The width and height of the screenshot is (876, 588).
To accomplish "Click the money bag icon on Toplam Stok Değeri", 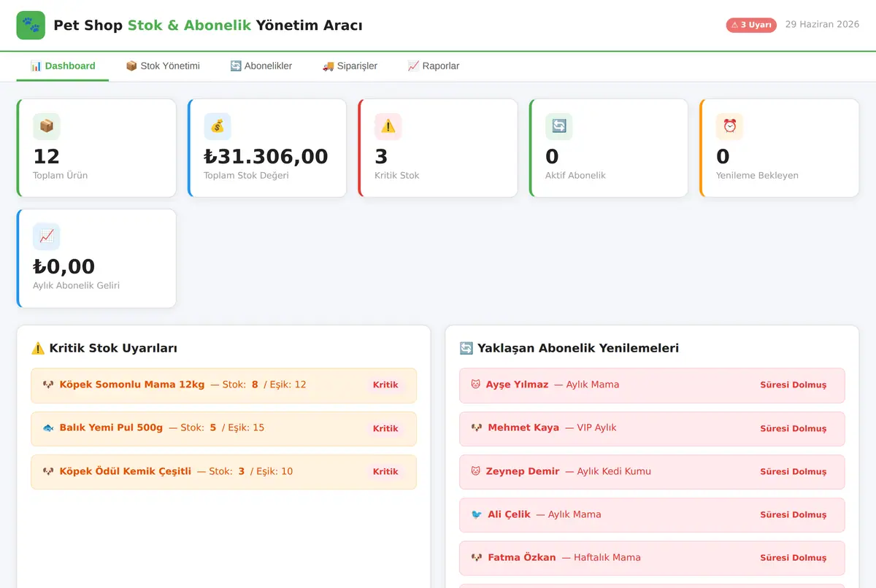I will point(218,126).
